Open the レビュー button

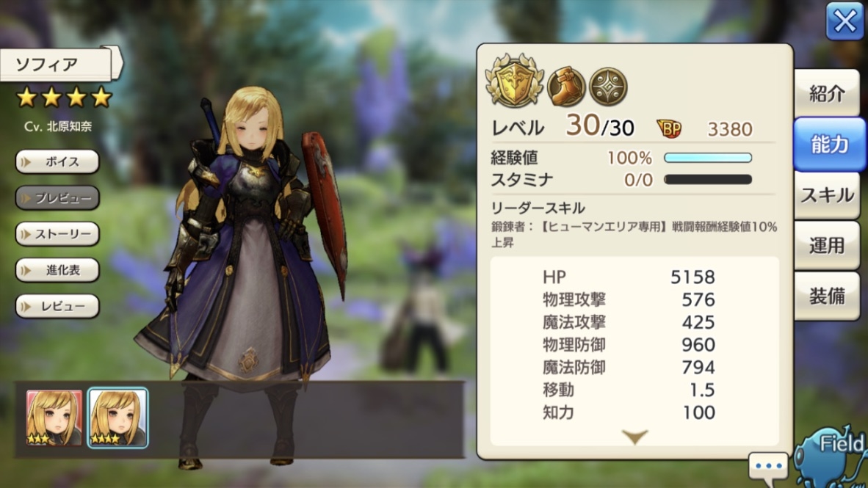click(x=57, y=306)
